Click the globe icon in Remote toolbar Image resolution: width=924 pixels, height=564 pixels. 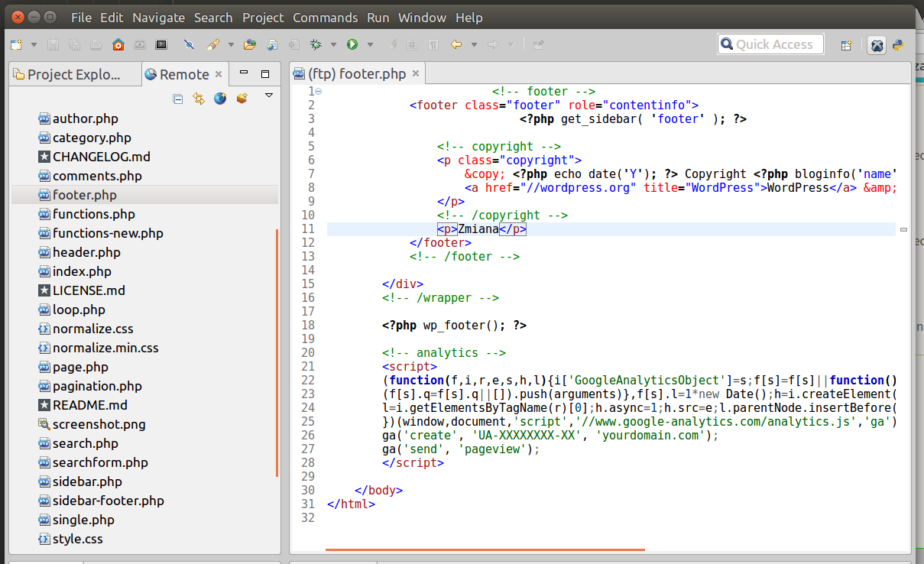[x=220, y=99]
